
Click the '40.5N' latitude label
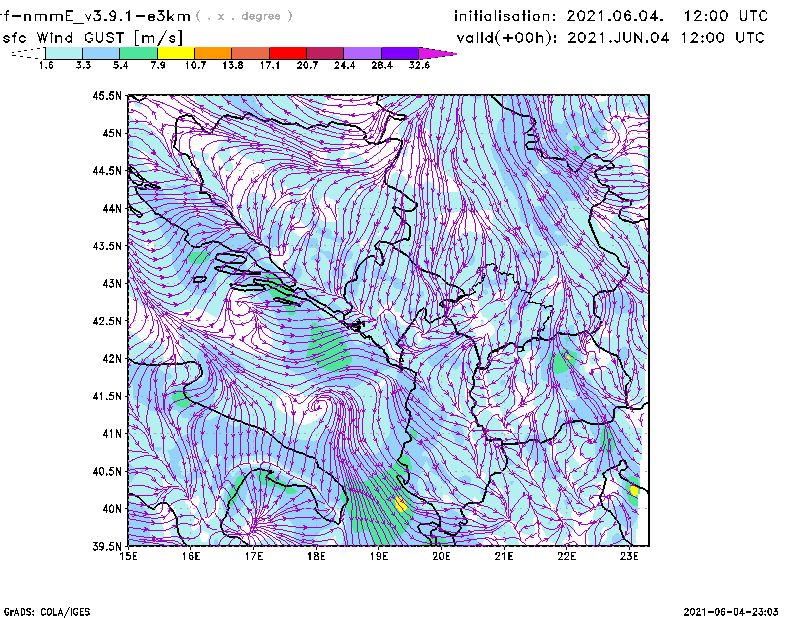[x=107, y=471]
